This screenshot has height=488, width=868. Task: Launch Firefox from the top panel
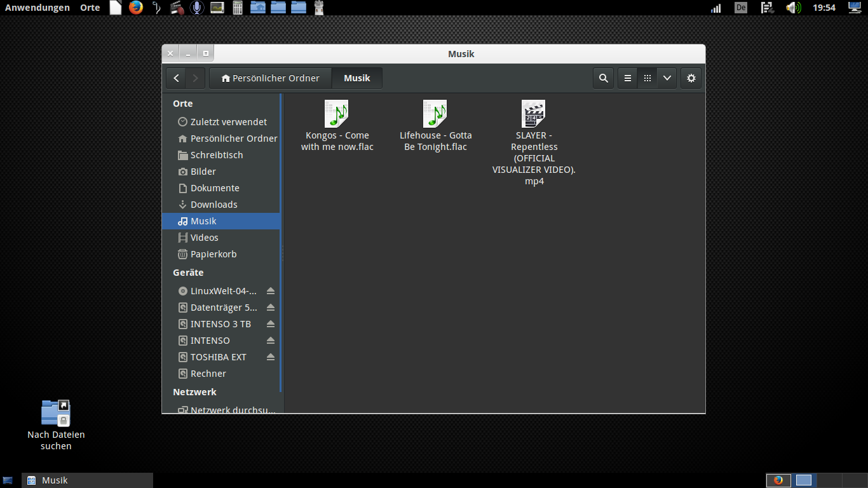[x=135, y=8]
